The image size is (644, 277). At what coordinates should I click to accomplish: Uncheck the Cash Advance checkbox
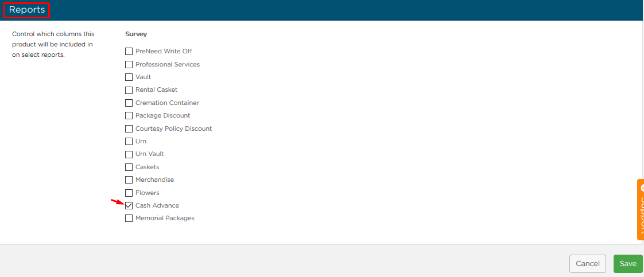click(x=129, y=205)
